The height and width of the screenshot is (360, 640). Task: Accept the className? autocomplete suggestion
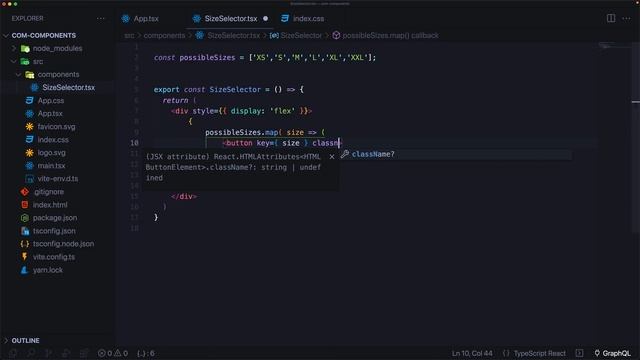[x=455, y=154]
